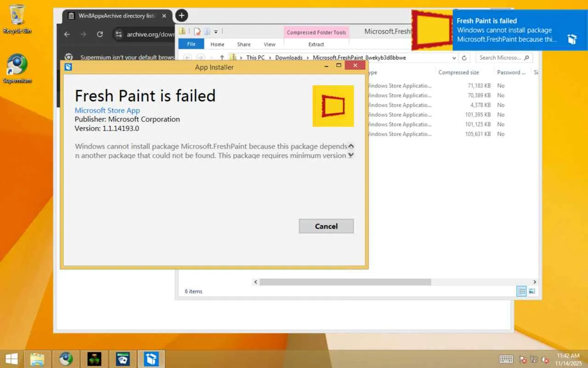Minimize the App Installer window
The image size is (588, 368).
tap(326, 66)
